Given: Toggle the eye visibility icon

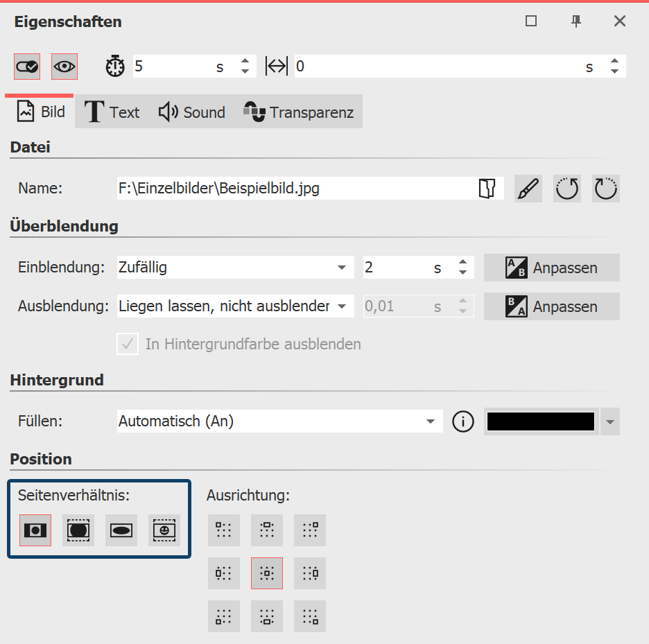Looking at the screenshot, I should (x=65, y=66).
